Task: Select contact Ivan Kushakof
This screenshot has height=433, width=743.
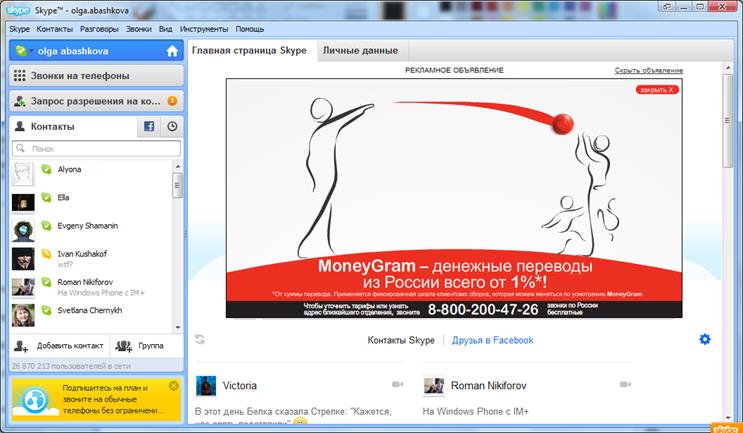Action: tap(91, 258)
